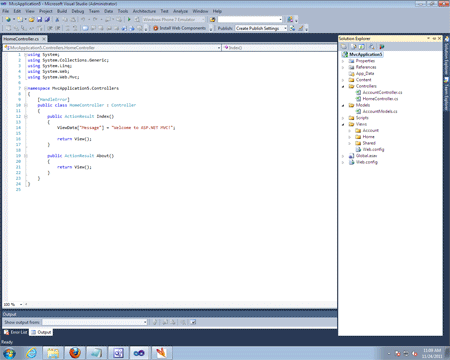450x360 pixels.
Task: Open Firefox from taskbar
Action: [x=75, y=353]
